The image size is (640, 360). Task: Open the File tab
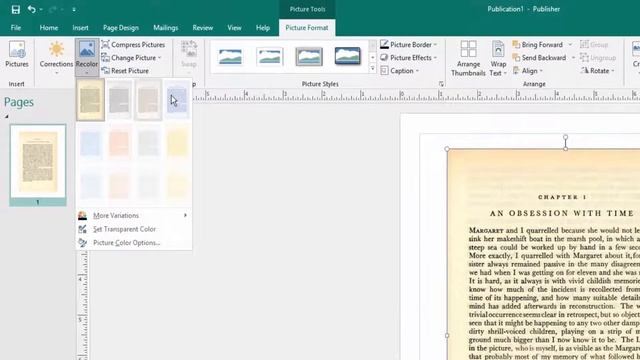click(x=16, y=28)
